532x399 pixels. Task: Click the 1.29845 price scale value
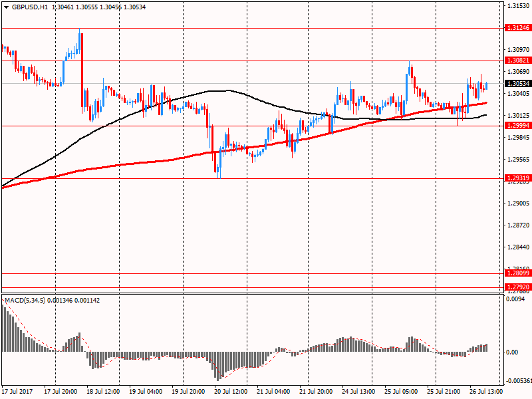pyautogui.click(x=519, y=138)
